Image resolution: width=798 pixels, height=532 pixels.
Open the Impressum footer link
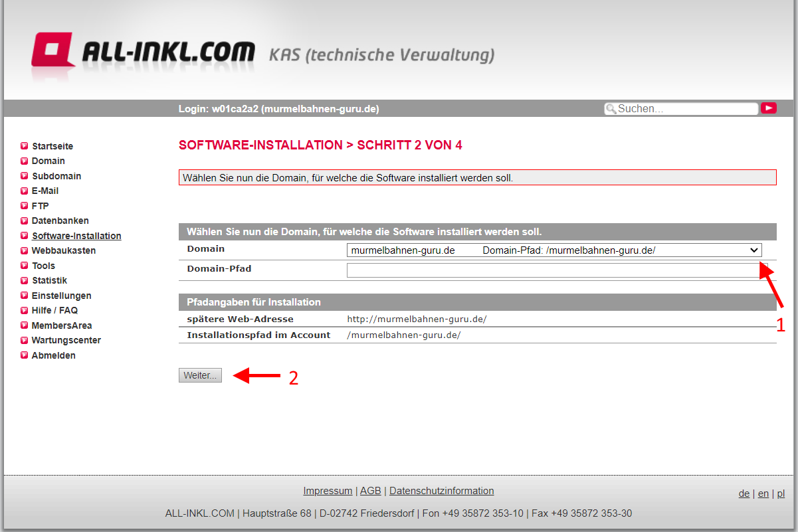tap(328, 491)
